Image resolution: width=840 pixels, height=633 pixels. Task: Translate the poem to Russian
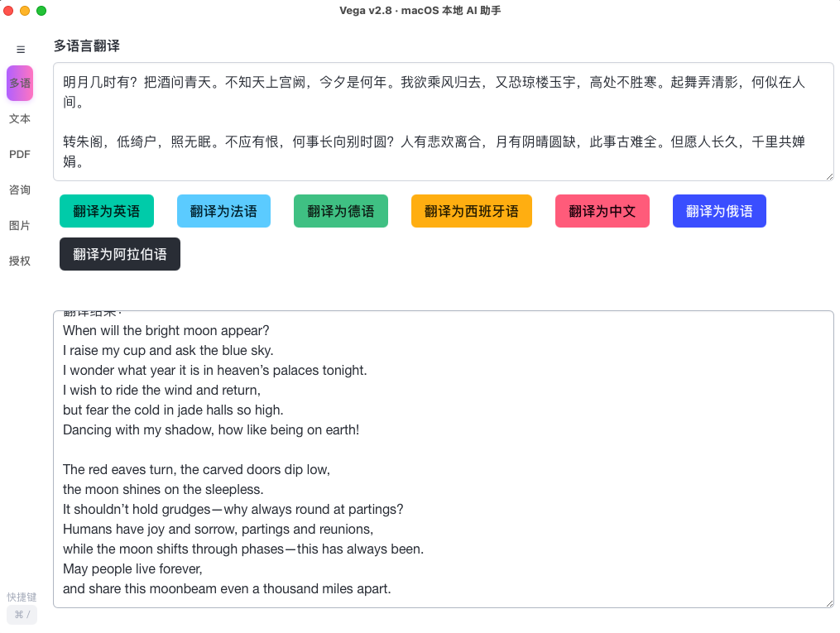[718, 211]
